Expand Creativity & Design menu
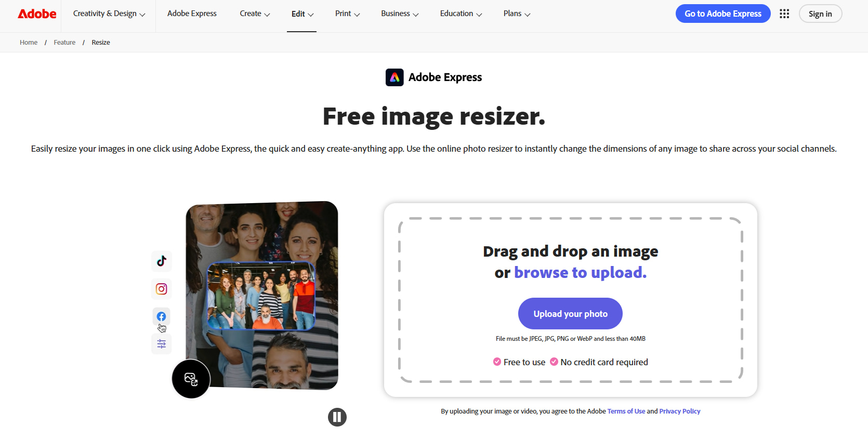The image size is (868, 439). [x=109, y=14]
